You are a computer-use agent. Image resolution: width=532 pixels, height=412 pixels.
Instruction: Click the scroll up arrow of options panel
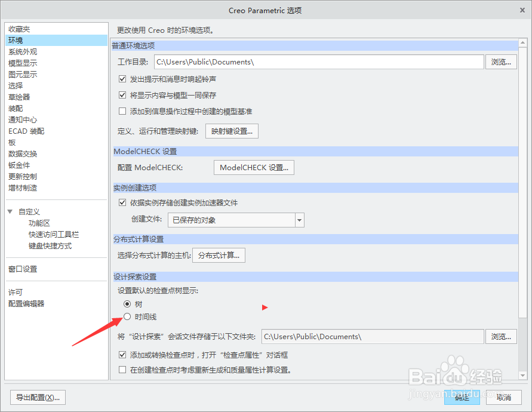(x=523, y=43)
